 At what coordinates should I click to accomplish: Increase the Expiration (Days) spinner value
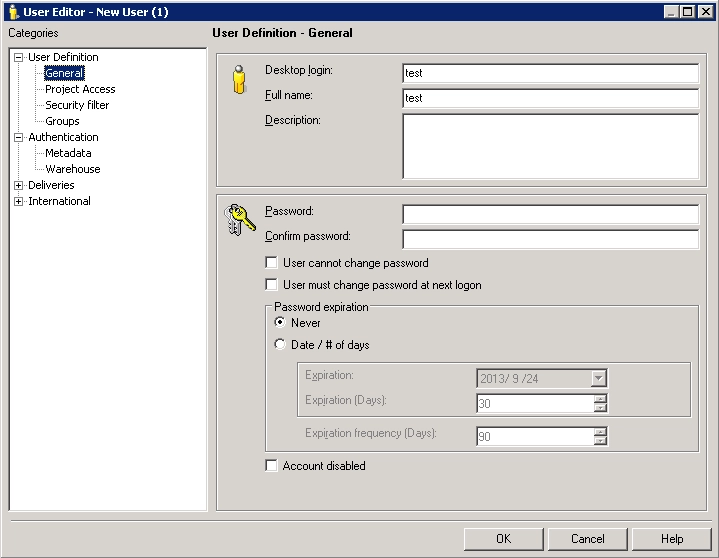[x=600, y=399]
